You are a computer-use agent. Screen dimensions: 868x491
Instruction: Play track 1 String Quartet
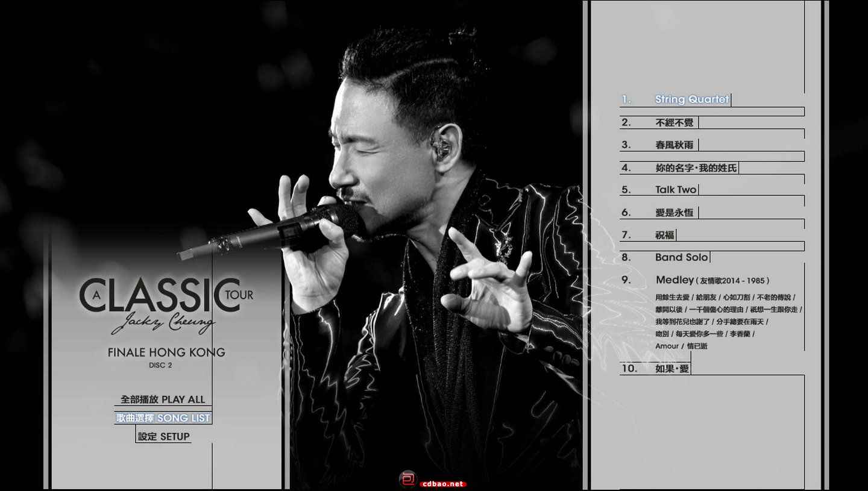point(676,99)
